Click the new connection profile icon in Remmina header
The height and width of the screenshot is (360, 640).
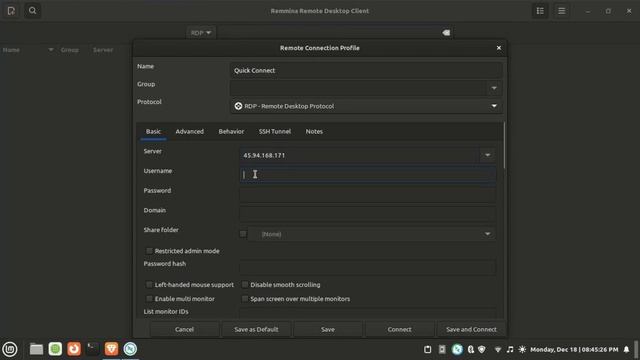pyautogui.click(x=11, y=11)
